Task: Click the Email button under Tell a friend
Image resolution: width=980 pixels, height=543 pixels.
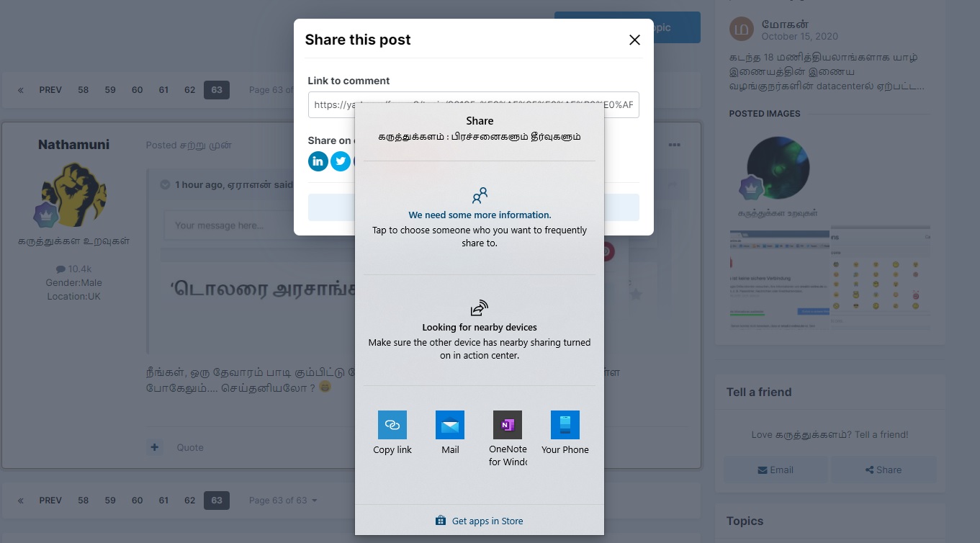Action: pyautogui.click(x=776, y=470)
